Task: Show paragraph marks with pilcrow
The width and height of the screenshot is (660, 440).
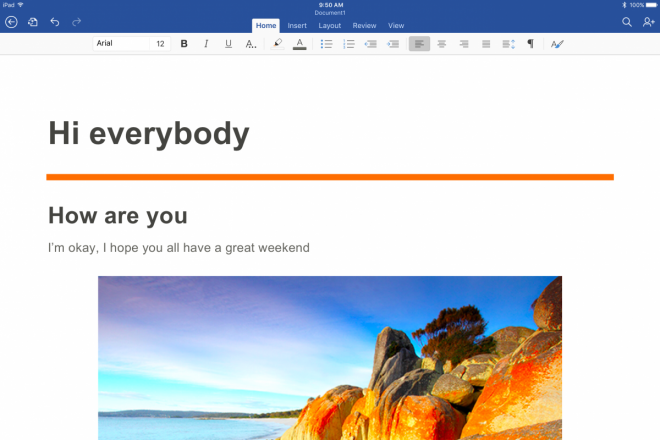Action: (x=530, y=44)
